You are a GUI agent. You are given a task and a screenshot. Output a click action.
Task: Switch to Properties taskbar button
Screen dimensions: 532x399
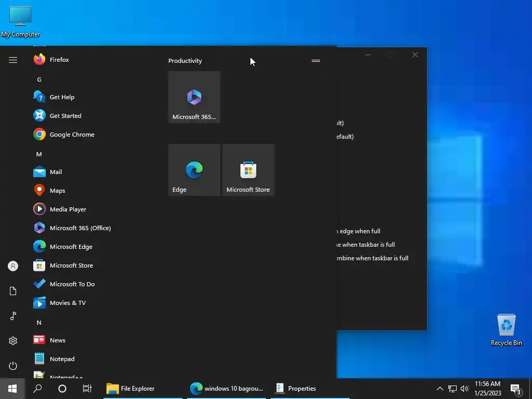310,389
